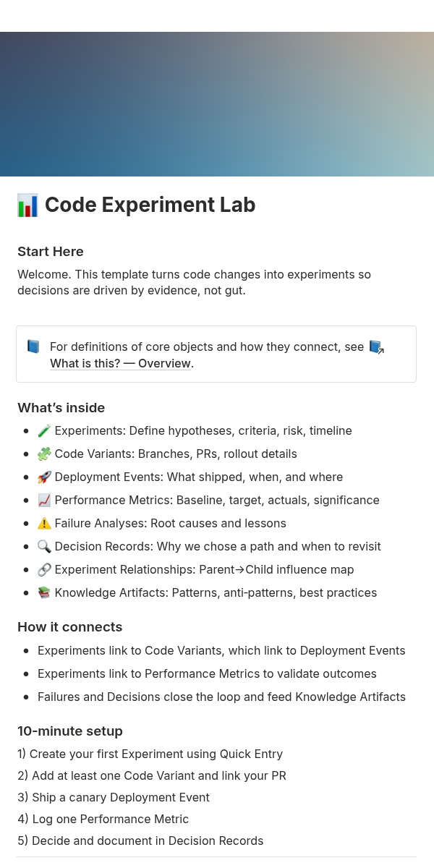
Task: Click the linked page icon before Overview
Action: point(376,347)
